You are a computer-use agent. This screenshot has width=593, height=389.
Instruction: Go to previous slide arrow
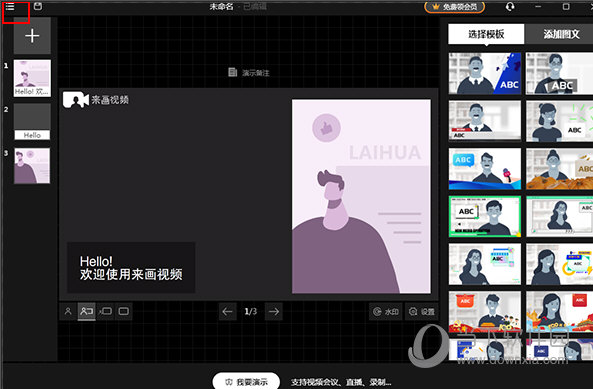(x=227, y=312)
